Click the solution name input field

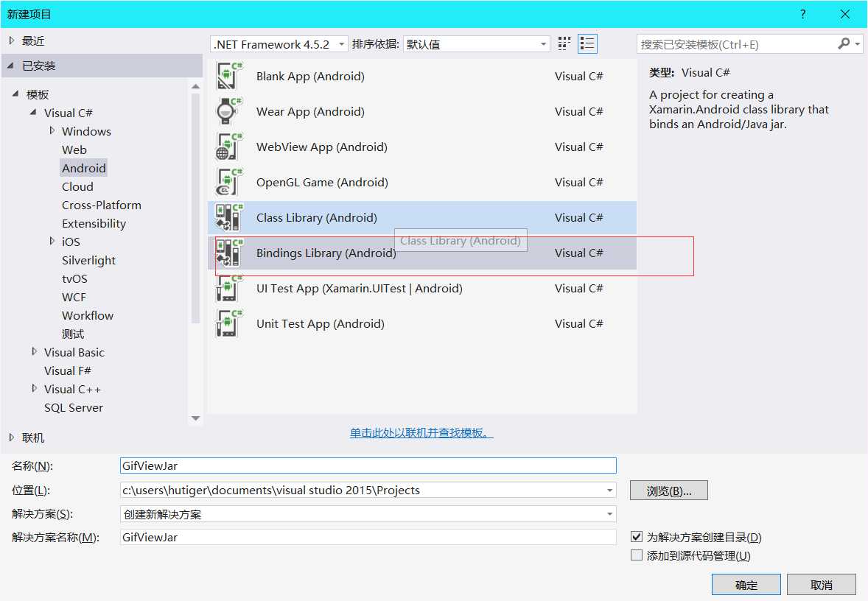[x=368, y=537]
